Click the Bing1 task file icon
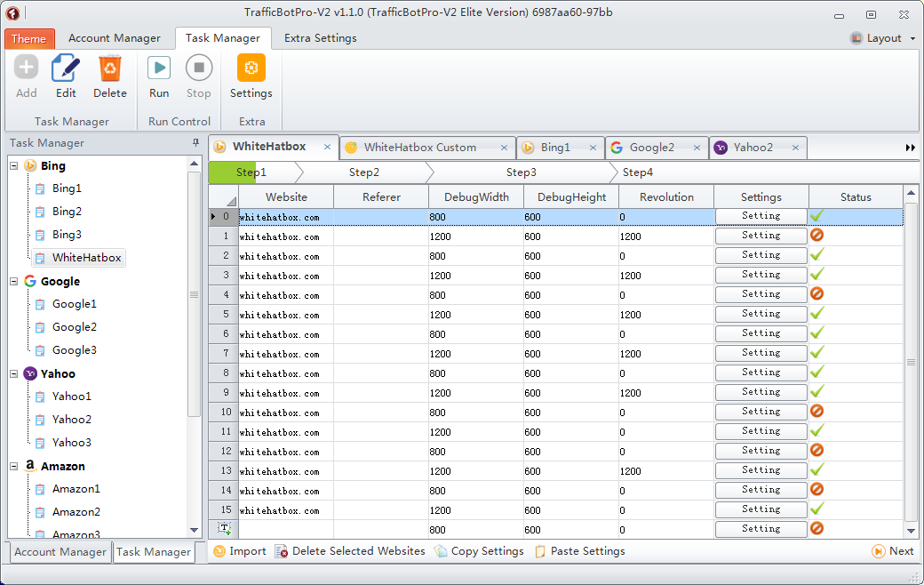This screenshot has width=924, height=585. (40, 188)
